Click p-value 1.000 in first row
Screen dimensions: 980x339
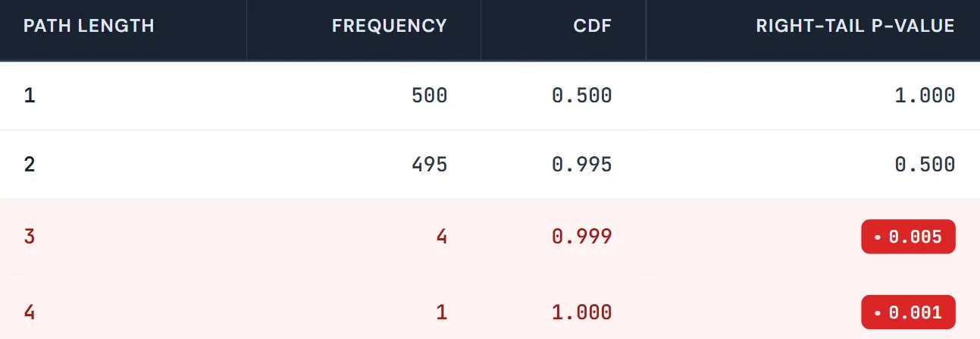pyautogui.click(x=925, y=96)
